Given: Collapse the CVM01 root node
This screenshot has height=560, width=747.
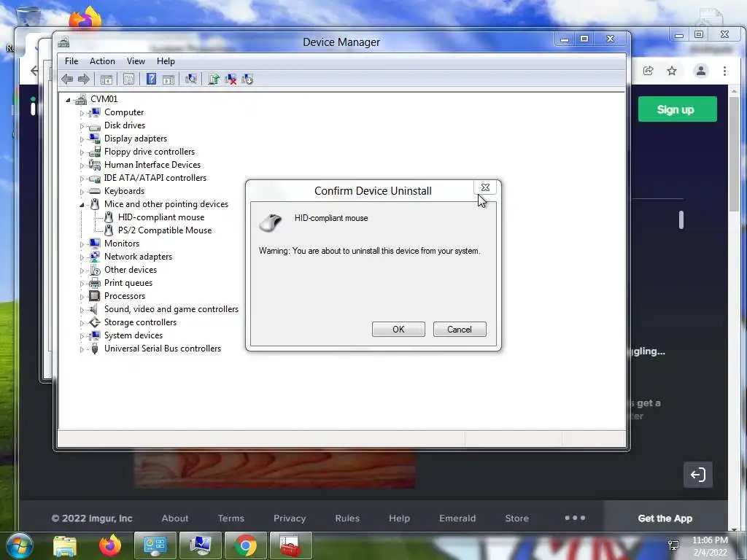Looking at the screenshot, I should pyautogui.click(x=68, y=99).
